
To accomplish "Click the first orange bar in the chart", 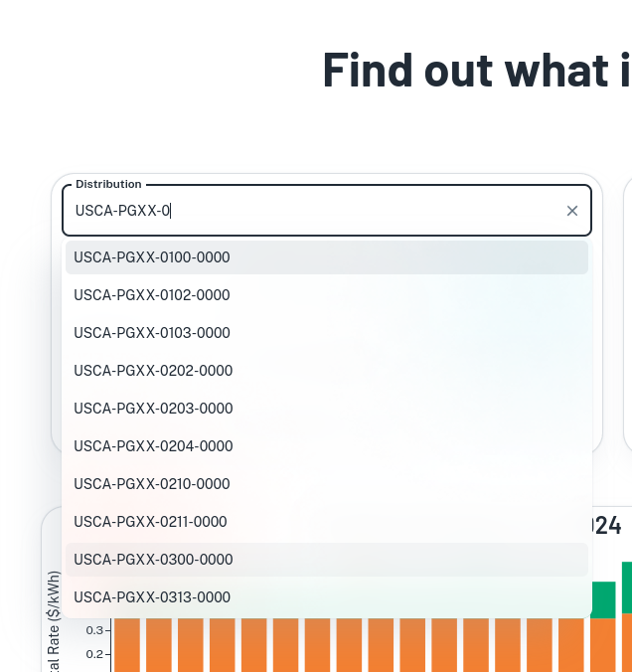I will tap(127, 645).
